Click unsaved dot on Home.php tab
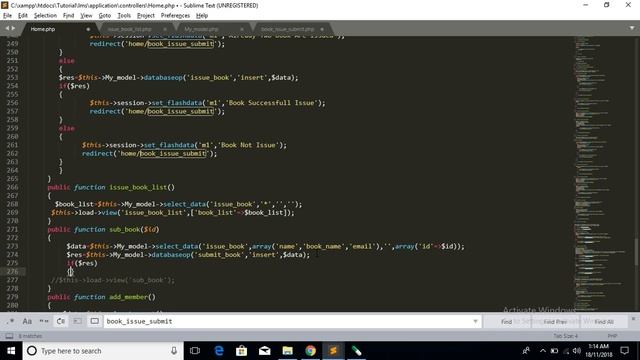Viewport: 640px width, 360px height. 88,29
